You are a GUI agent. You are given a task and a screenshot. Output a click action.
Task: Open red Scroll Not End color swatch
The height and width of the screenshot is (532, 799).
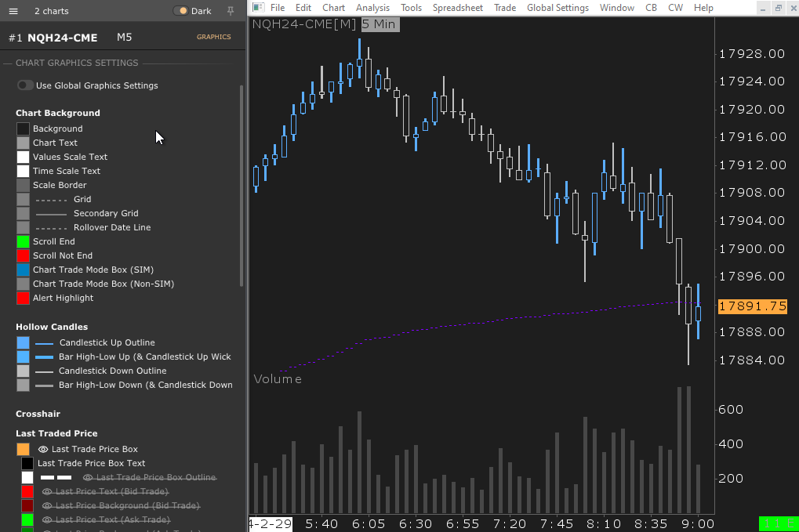point(23,255)
